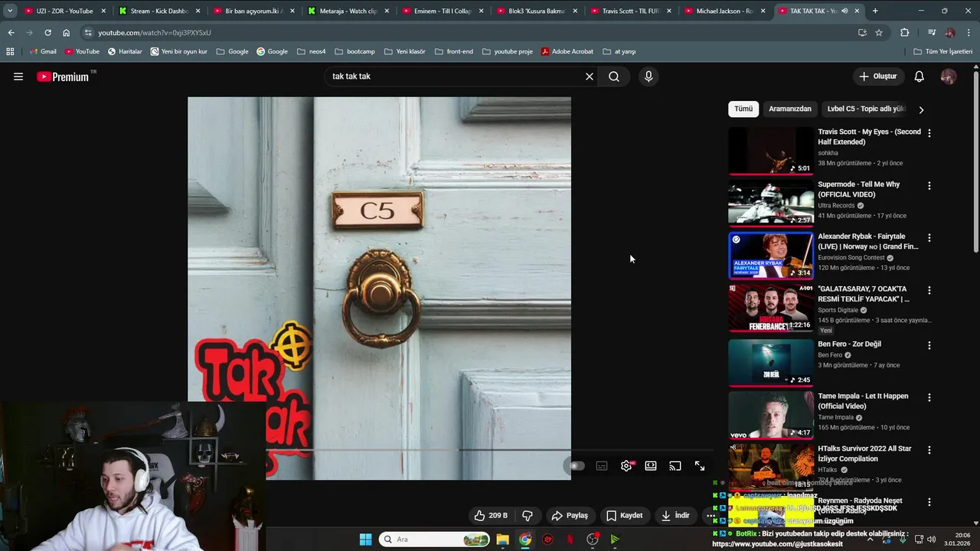Open options for GALATASARAY, 7 OCAK'TA video
980x551 pixels.
coord(929,291)
